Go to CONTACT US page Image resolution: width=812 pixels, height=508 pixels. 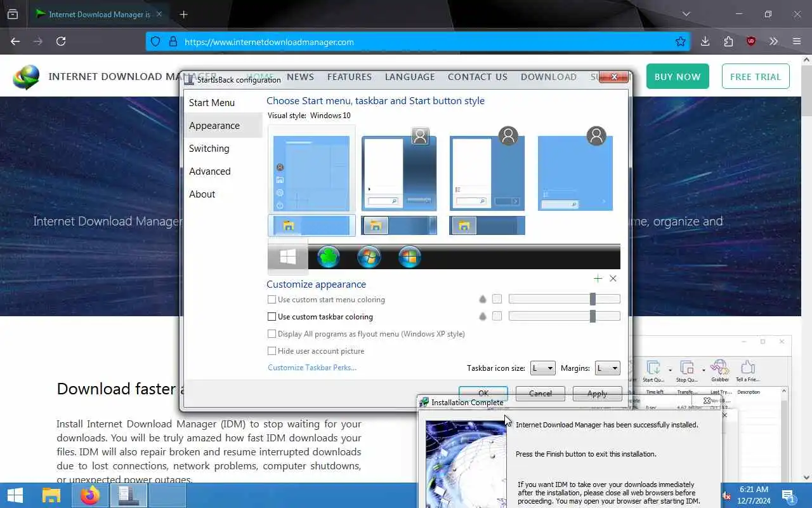pos(478,77)
